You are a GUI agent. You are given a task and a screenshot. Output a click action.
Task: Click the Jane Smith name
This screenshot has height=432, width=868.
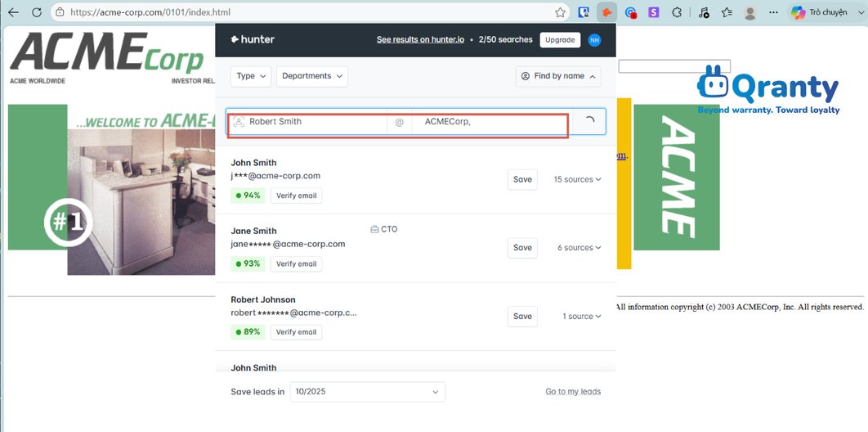point(253,231)
